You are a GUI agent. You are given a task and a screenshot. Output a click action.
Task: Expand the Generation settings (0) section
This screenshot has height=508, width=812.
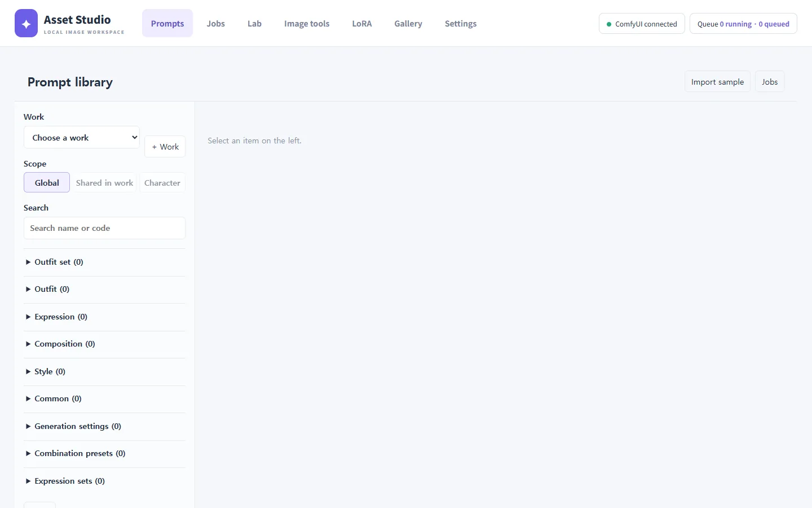click(104, 426)
